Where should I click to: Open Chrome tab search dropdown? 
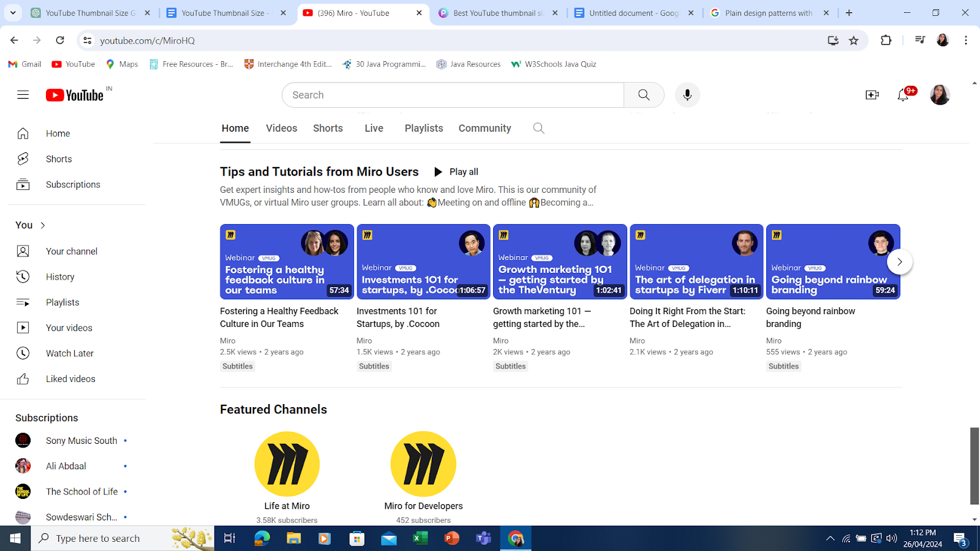[13, 13]
